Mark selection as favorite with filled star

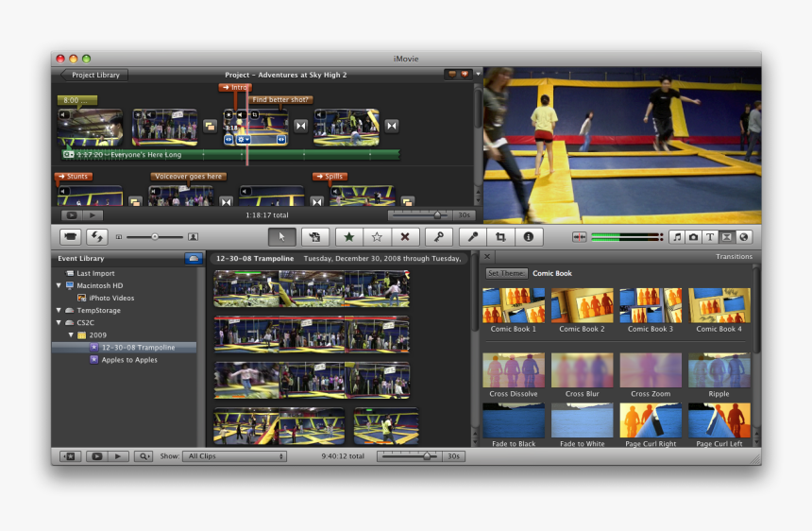349,237
